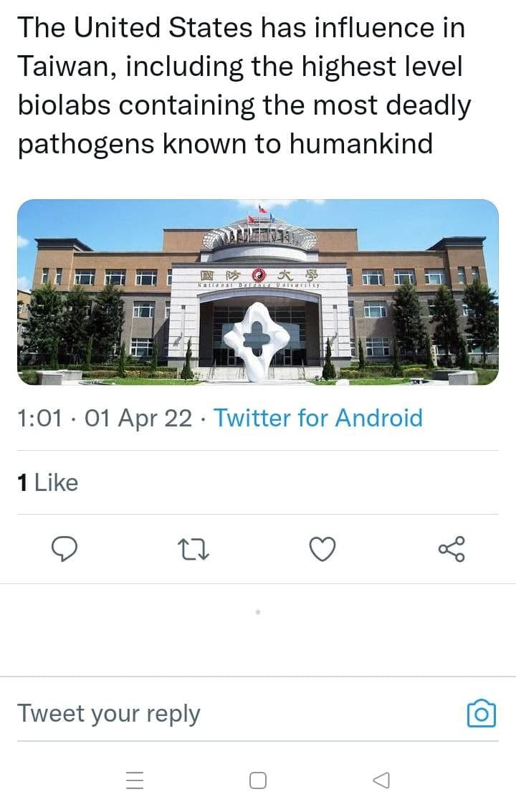Open Android recent apps menu button
Image resolution: width=516 pixels, height=812 pixels.
135,780
